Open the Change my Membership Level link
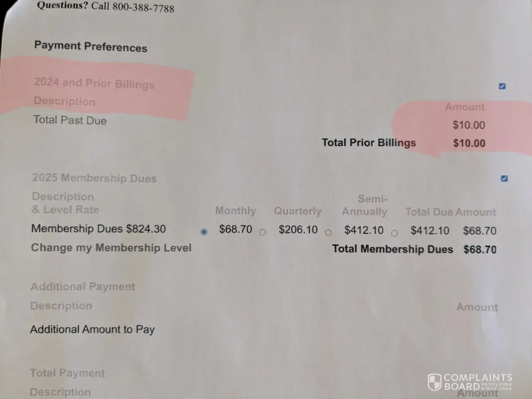This screenshot has width=532, height=399. [x=111, y=248]
